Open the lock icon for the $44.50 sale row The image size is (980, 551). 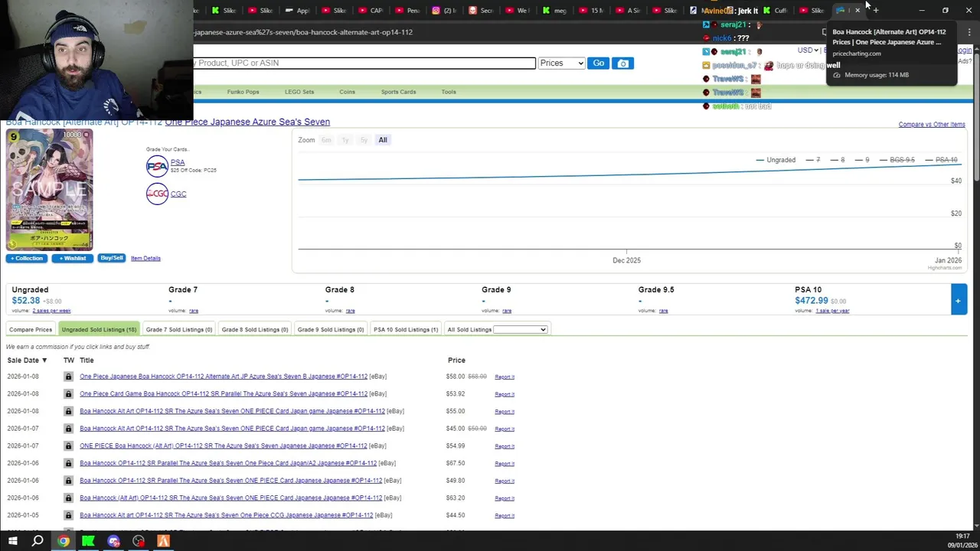pyautogui.click(x=68, y=515)
